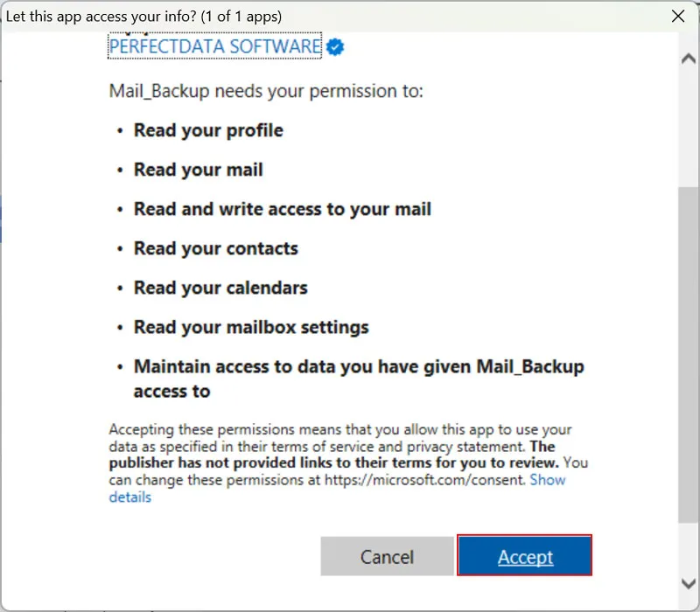
Task: Select the 'Read your profile' permission
Action: 208,130
